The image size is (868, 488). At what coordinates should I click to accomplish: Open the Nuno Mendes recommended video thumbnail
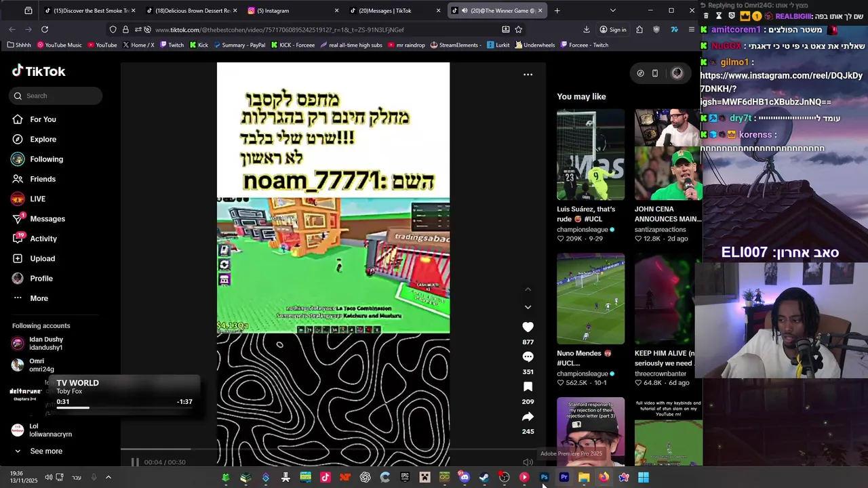[x=591, y=298]
